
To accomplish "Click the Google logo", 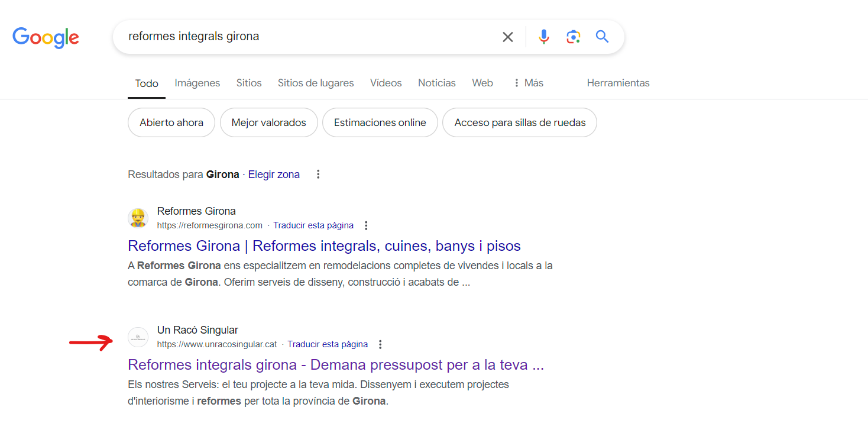I will coord(46,37).
